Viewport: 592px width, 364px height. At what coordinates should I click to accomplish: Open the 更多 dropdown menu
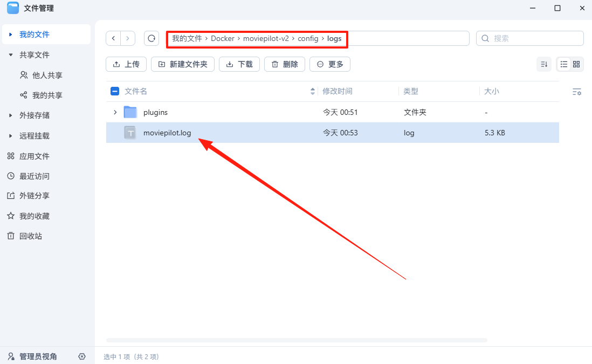click(x=329, y=64)
